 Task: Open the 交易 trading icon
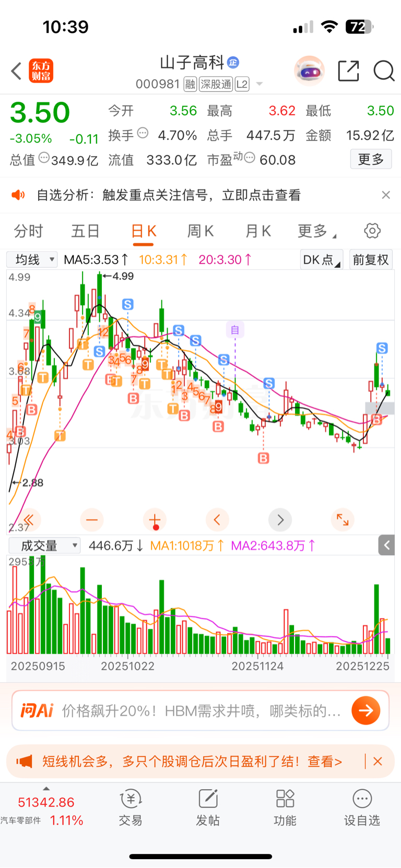pyautogui.click(x=131, y=807)
